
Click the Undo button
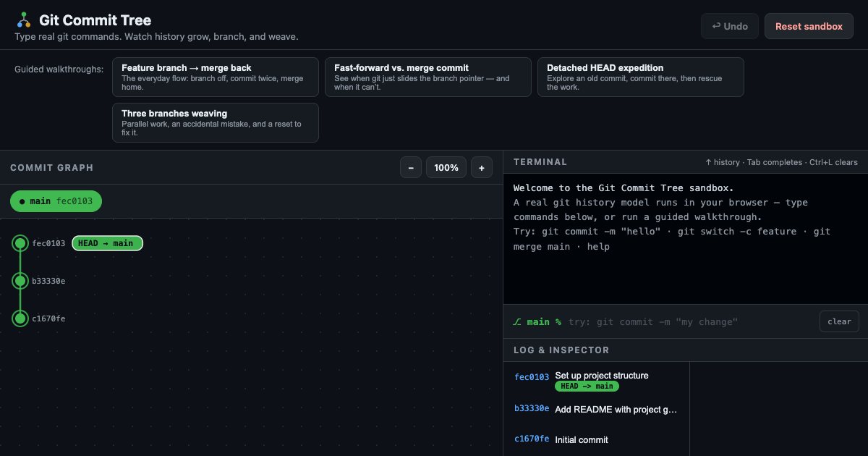730,26
